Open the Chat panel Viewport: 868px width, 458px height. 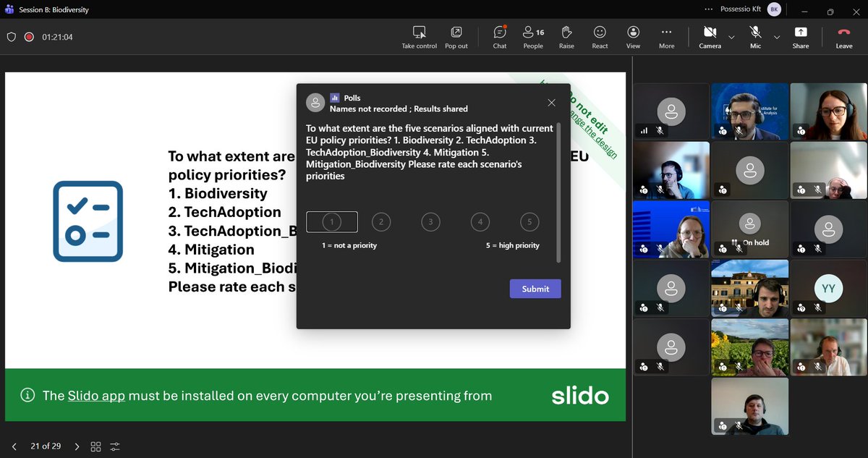pyautogui.click(x=500, y=37)
